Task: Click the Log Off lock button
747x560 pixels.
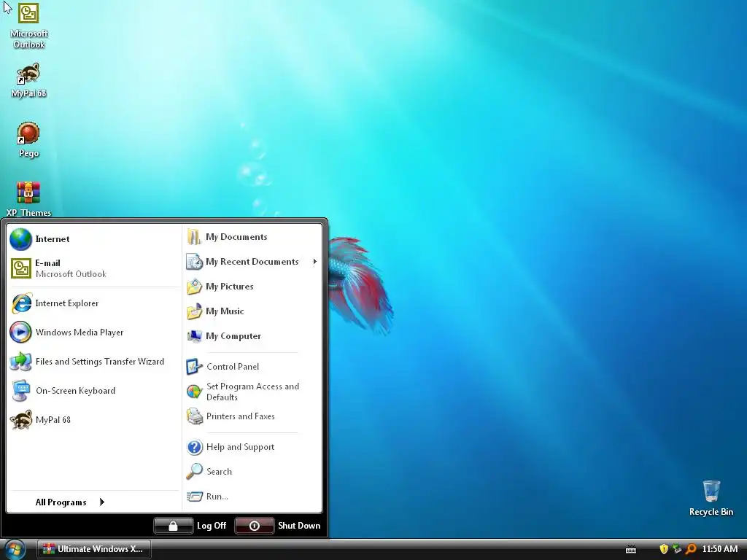Action: pos(174,526)
